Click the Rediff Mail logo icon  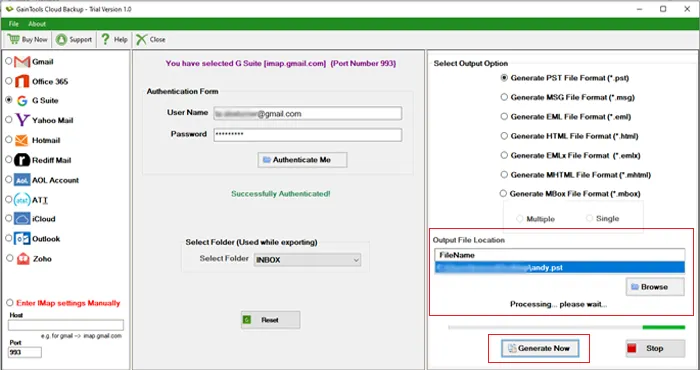(x=22, y=160)
